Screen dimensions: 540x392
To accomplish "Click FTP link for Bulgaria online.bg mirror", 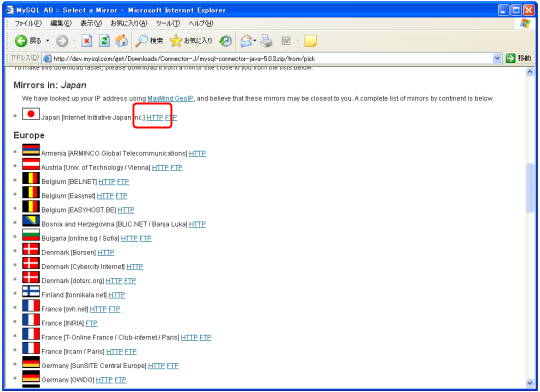I will (145, 238).
